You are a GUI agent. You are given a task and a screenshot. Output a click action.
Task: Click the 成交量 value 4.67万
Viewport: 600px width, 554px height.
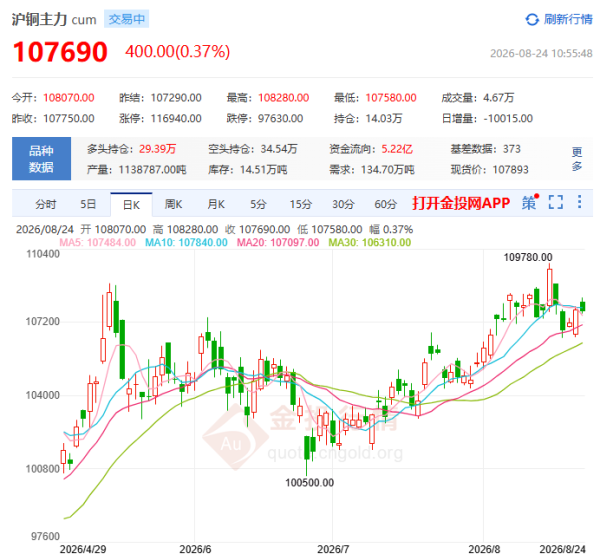click(499, 98)
